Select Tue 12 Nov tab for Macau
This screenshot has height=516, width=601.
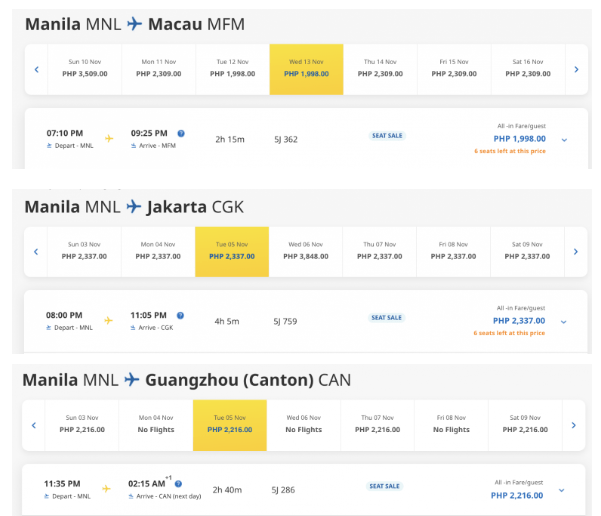point(232,69)
